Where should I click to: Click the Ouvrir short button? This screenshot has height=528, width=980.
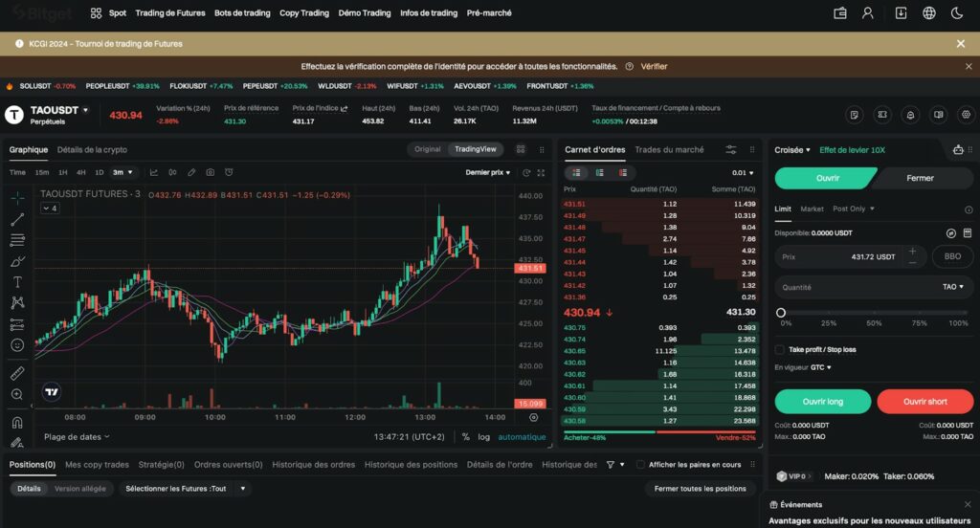925,401
